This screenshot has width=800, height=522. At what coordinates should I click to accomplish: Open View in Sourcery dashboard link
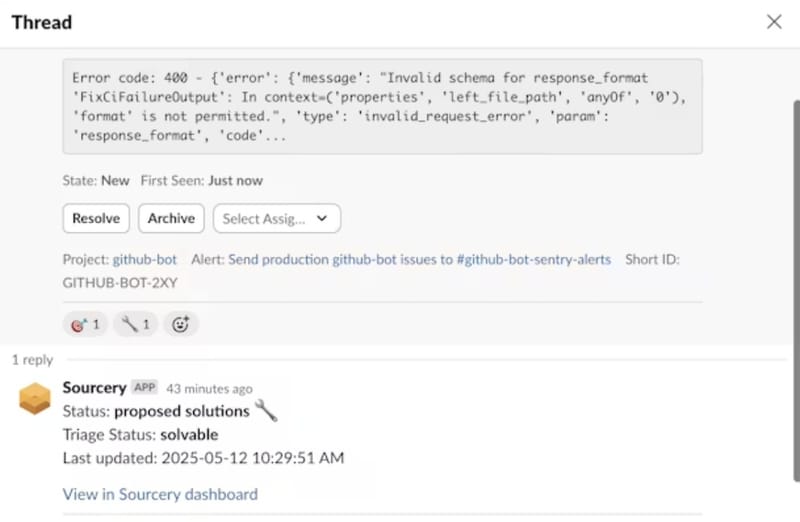point(160,494)
